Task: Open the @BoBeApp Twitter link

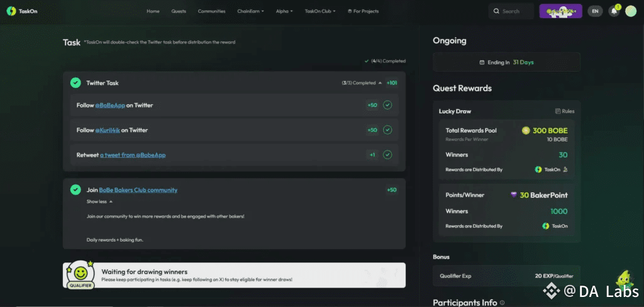Action: click(110, 105)
